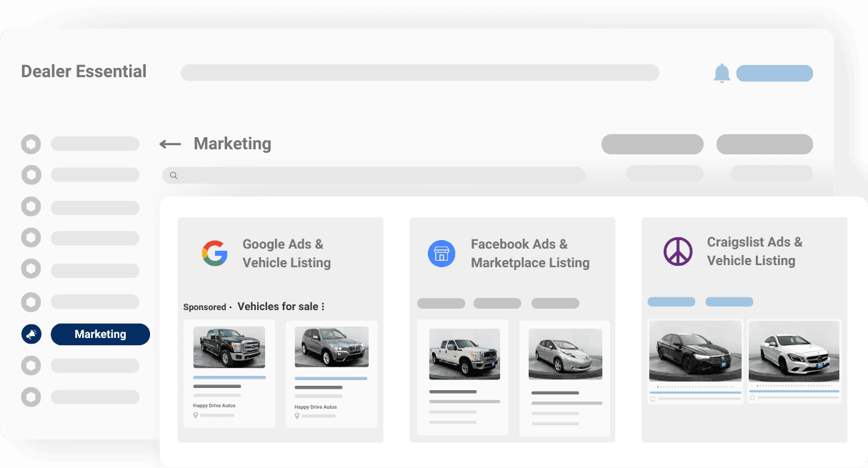Click the Google logo icon
The height and width of the screenshot is (468, 868).
(x=214, y=253)
